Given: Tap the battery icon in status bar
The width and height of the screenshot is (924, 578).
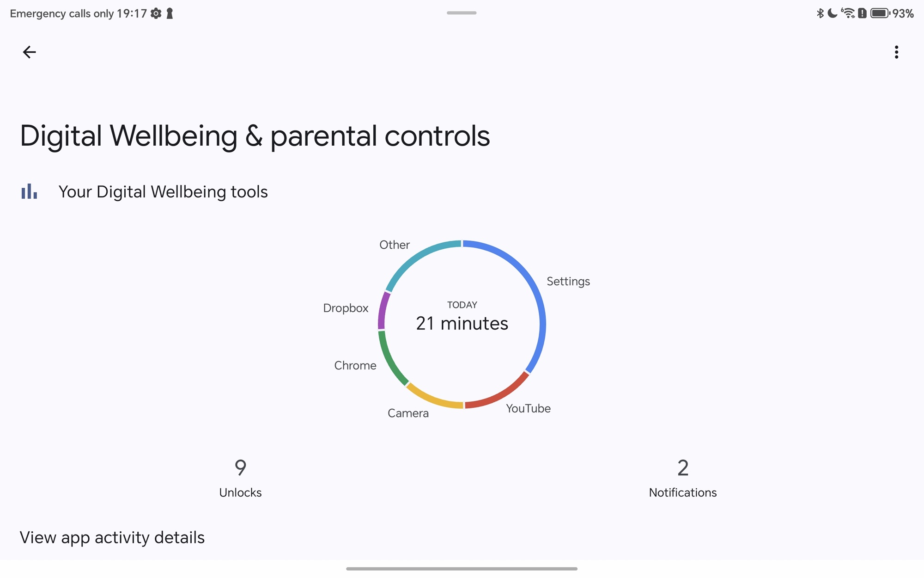Looking at the screenshot, I should [880, 13].
